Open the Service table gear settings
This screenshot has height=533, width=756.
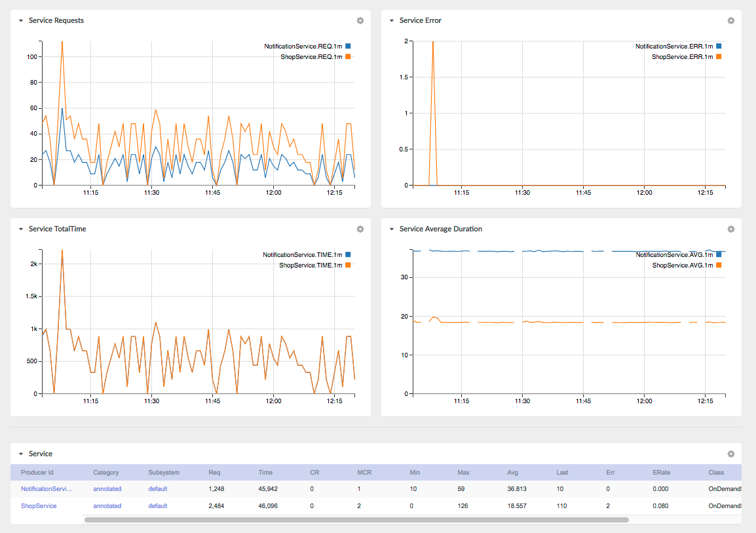click(731, 454)
